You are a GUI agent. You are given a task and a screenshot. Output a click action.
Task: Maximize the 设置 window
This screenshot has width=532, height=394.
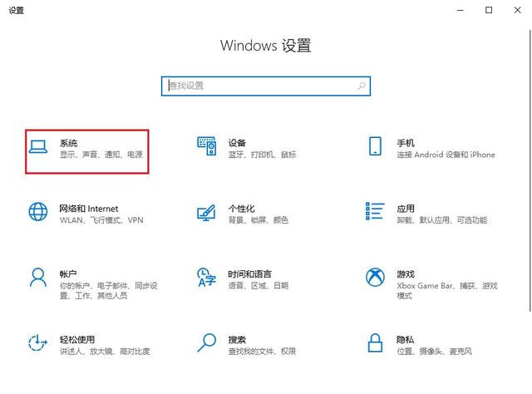pyautogui.click(x=489, y=10)
